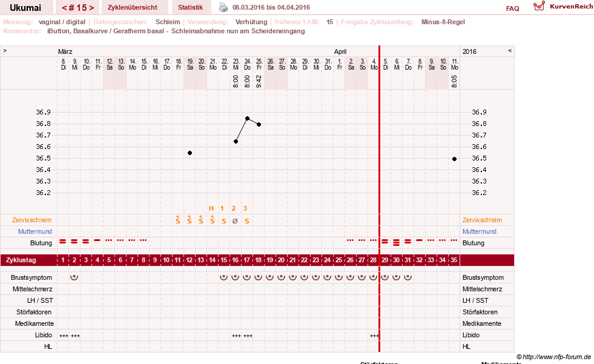
Task: Click the left LH / SST row label
Action: (40, 300)
